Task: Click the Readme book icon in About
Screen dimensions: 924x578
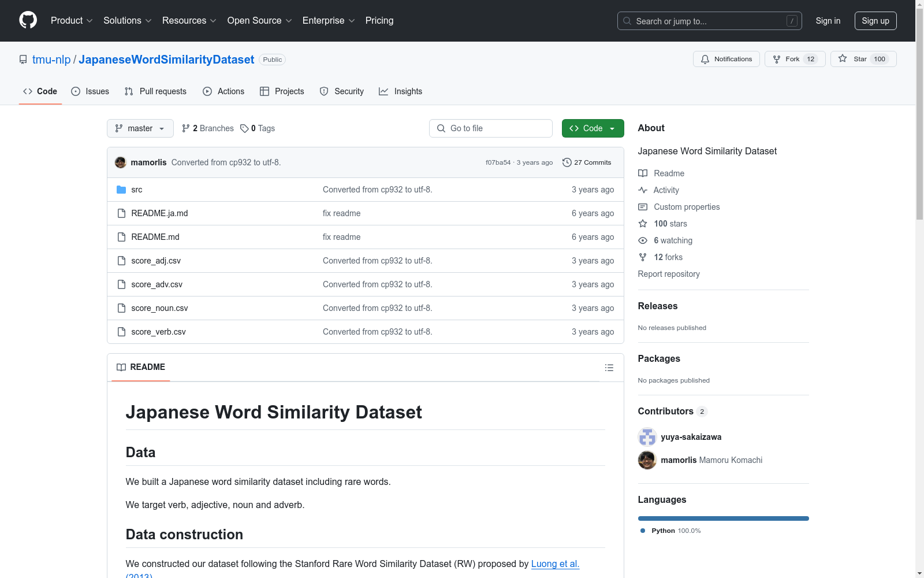Action: 643,173
